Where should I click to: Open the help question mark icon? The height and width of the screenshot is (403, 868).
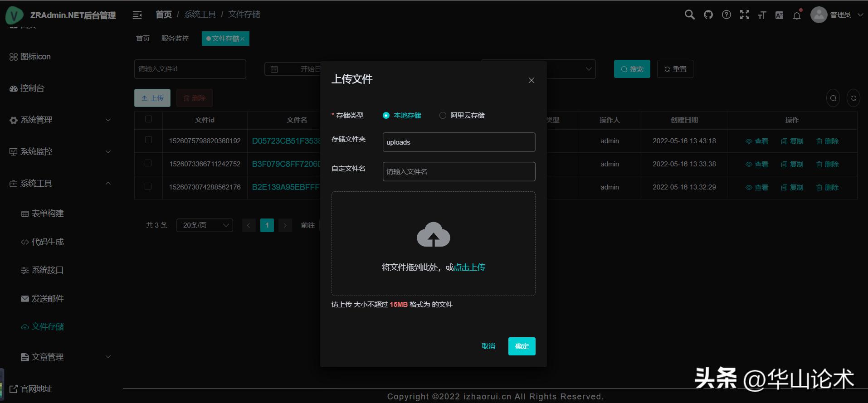727,15
